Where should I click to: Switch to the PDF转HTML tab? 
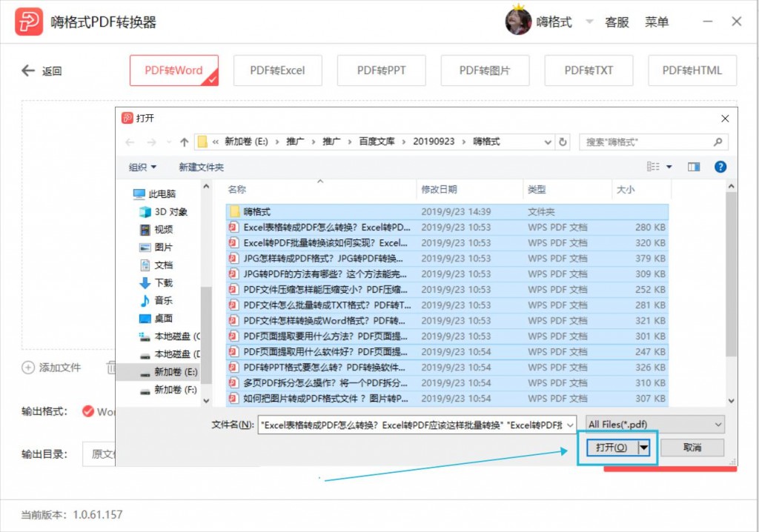(x=692, y=70)
